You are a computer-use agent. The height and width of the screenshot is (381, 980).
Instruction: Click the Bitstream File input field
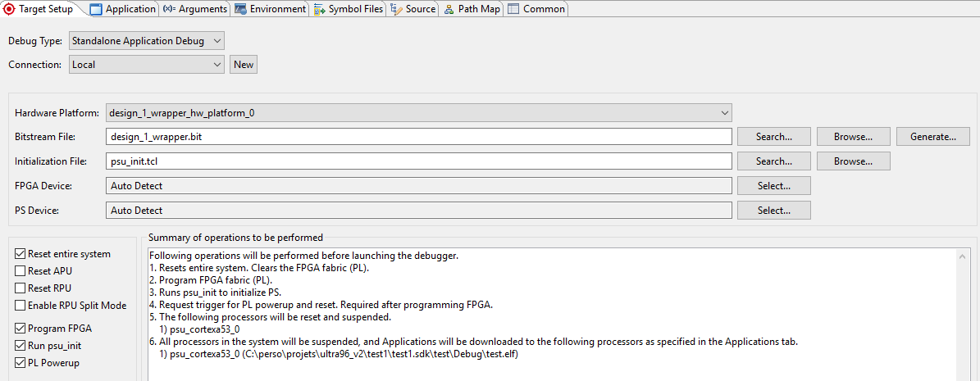coord(418,137)
